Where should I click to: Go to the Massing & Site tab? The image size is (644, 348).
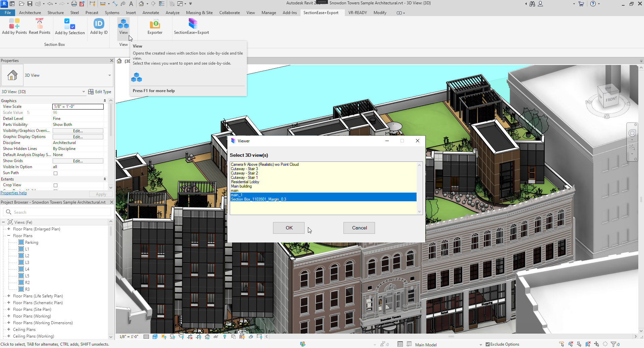point(199,13)
